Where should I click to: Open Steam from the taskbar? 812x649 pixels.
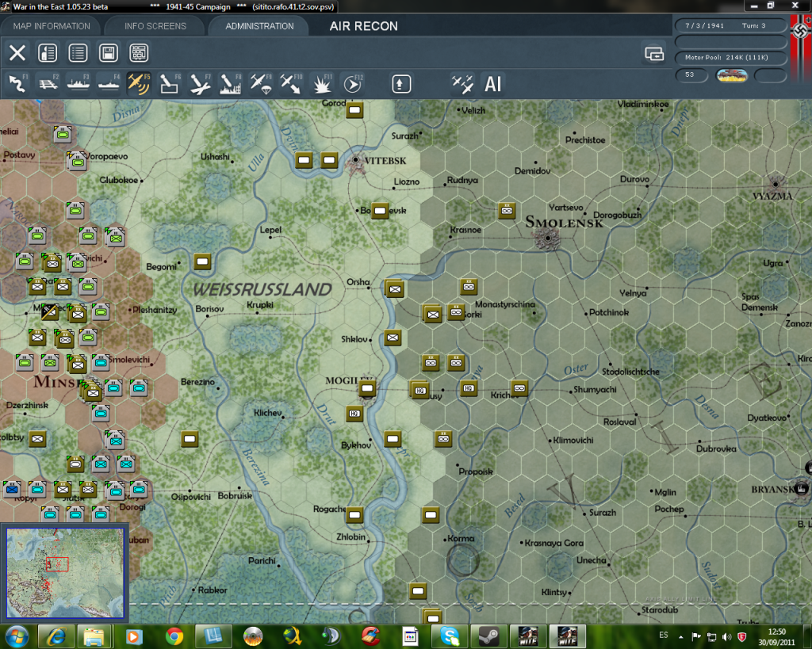[x=488, y=636]
